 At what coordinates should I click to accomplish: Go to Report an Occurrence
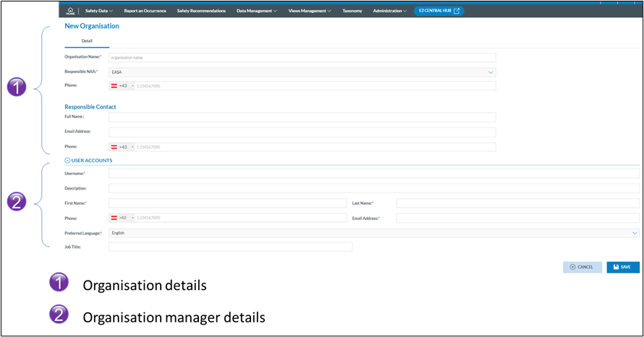pos(145,11)
